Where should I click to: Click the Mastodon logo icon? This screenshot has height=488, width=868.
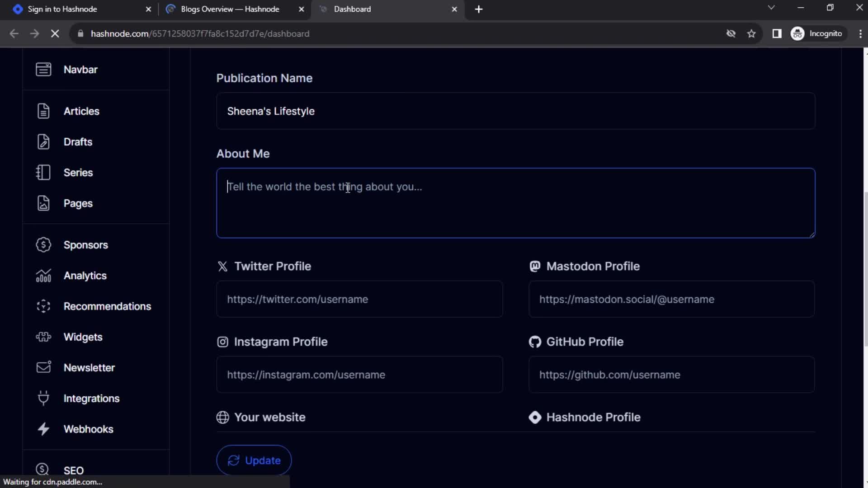click(535, 267)
